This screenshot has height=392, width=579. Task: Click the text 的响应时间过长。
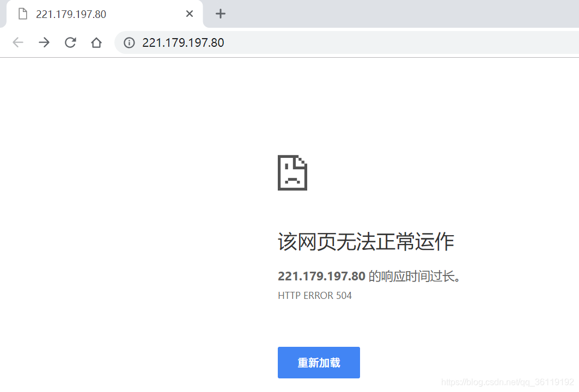coord(415,276)
